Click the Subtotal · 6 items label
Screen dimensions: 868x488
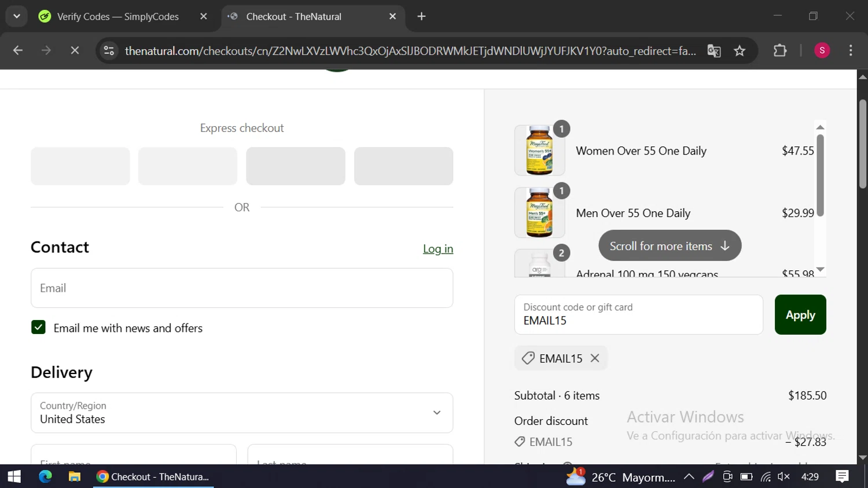557,396
